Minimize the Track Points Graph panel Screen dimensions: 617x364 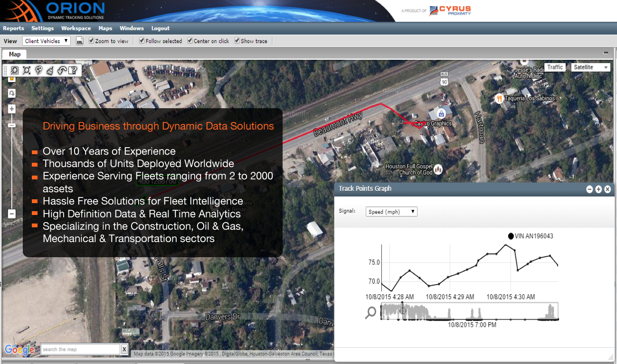pos(589,189)
